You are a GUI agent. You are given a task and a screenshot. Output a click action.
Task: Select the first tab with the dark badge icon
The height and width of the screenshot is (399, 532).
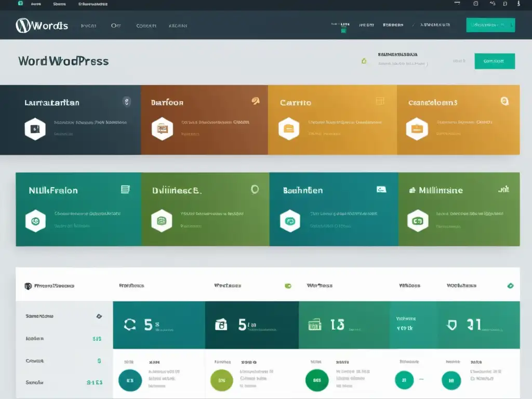pyautogui.click(x=49, y=286)
